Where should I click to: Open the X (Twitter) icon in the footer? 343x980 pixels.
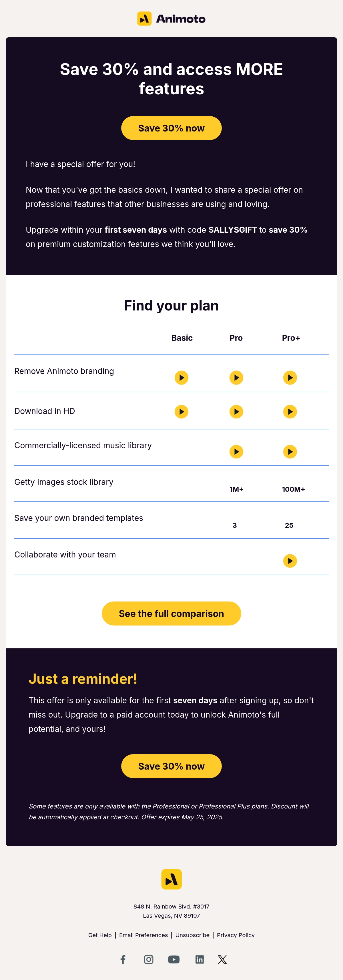(x=222, y=959)
